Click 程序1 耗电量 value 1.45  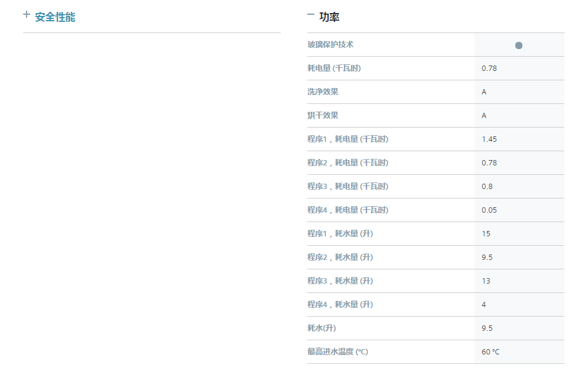489,139
